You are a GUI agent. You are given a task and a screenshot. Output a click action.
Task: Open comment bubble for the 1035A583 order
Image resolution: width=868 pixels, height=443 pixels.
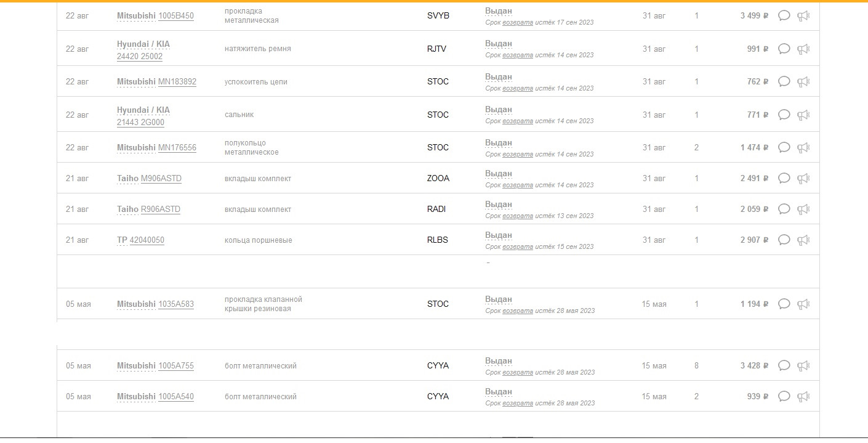[x=784, y=304]
